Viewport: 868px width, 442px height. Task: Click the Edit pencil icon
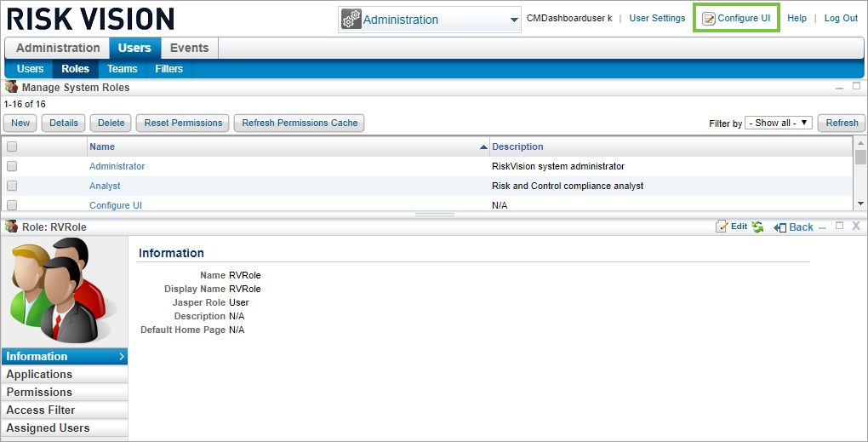pyautogui.click(x=722, y=227)
